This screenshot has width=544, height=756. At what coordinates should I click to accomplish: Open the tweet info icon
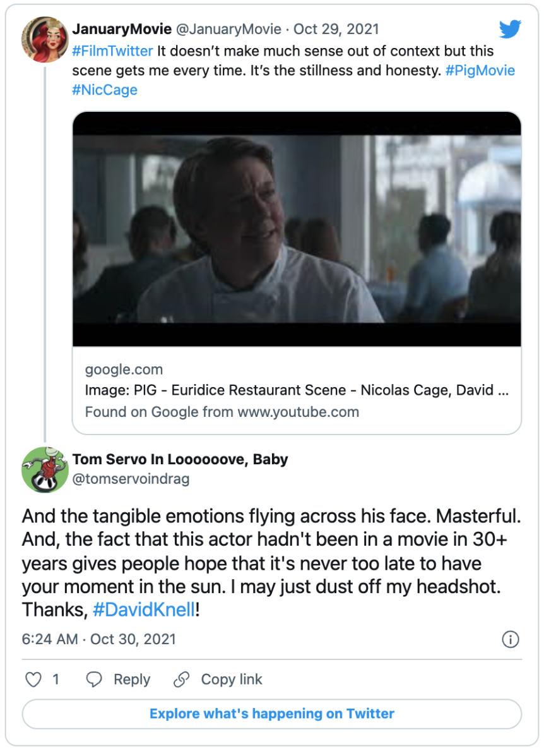point(511,639)
